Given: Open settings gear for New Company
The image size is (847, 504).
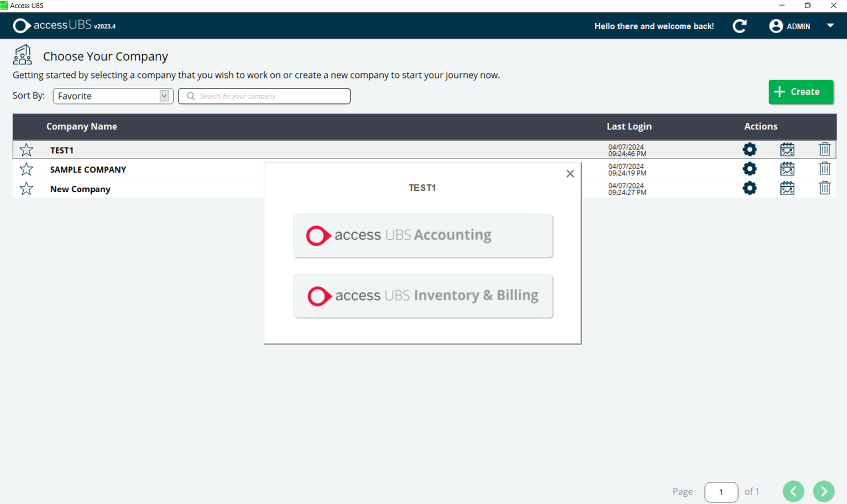Looking at the screenshot, I should tap(749, 188).
